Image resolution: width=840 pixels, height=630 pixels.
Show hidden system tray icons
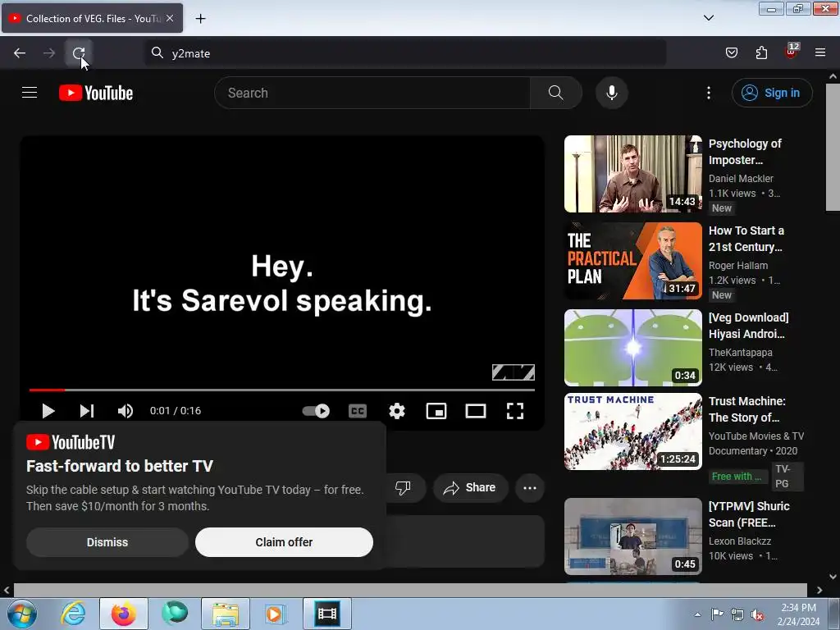tap(697, 614)
